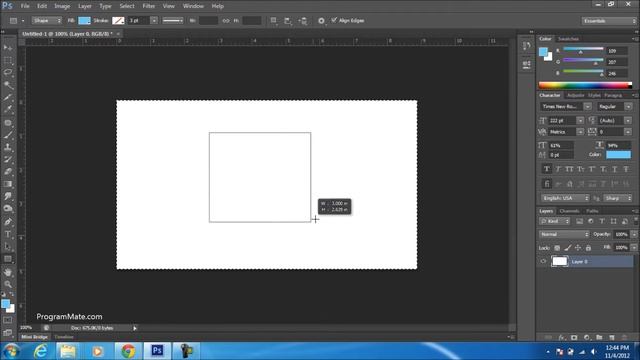
Task: Open the English: USA language dropdown
Action: [x=565, y=198]
